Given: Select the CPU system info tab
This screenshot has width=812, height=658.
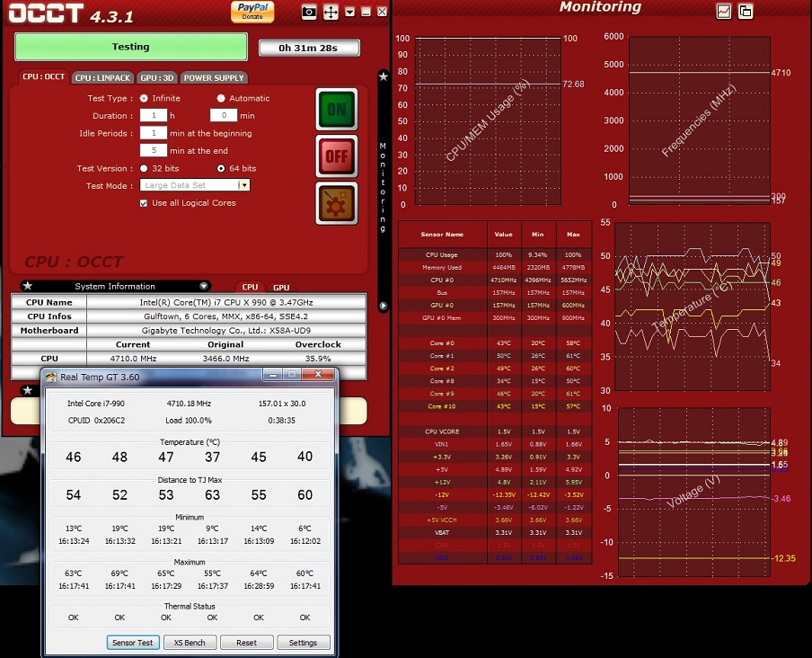Looking at the screenshot, I should pyautogui.click(x=250, y=287).
